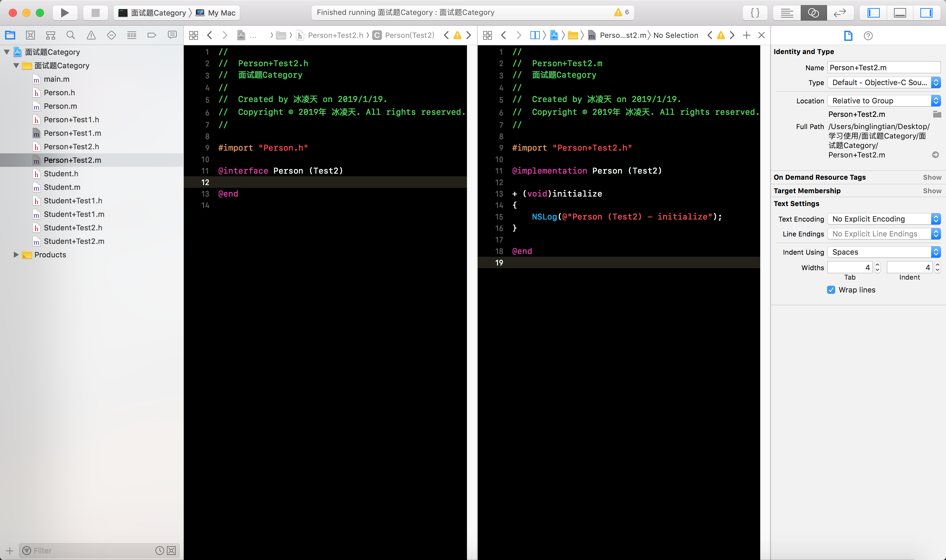Open the Quick Help inspector icon
946x560 pixels.
click(868, 35)
